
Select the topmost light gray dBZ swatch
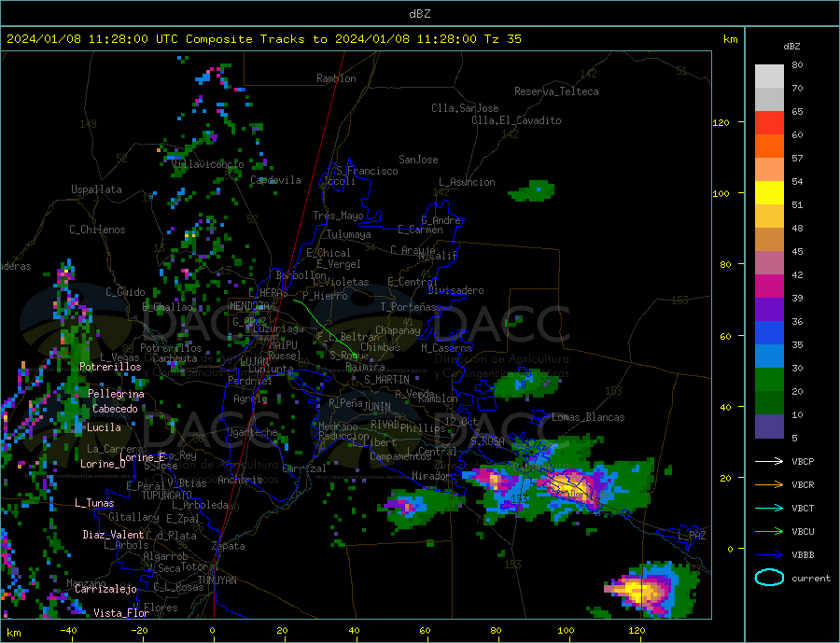point(769,77)
